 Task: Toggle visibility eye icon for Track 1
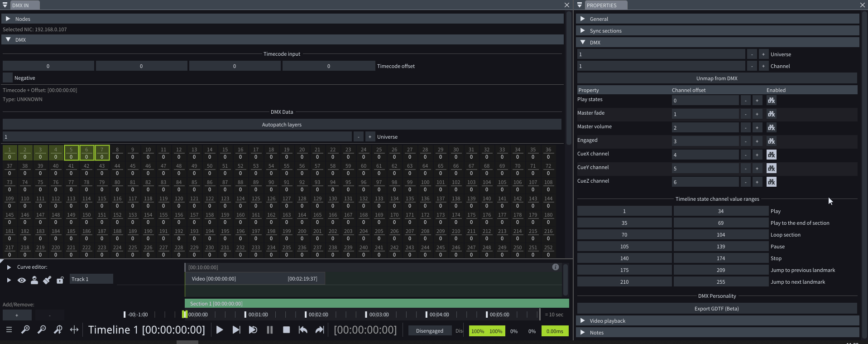21,280
